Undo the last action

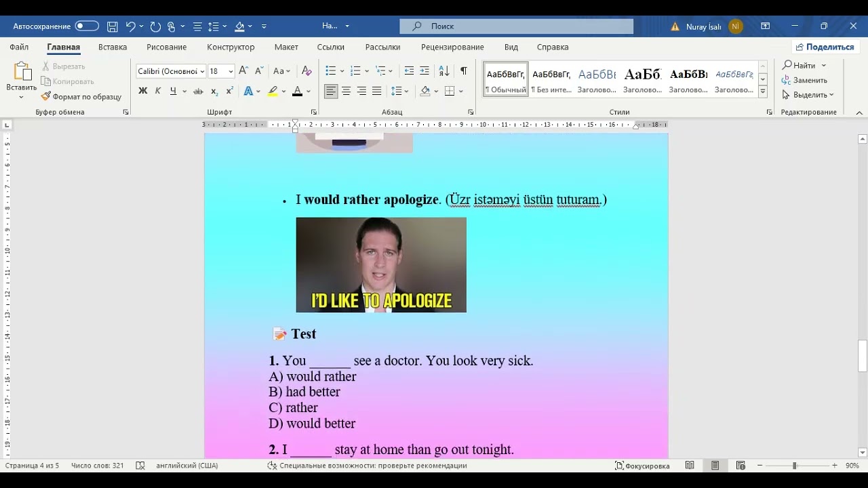coord(131,26)
